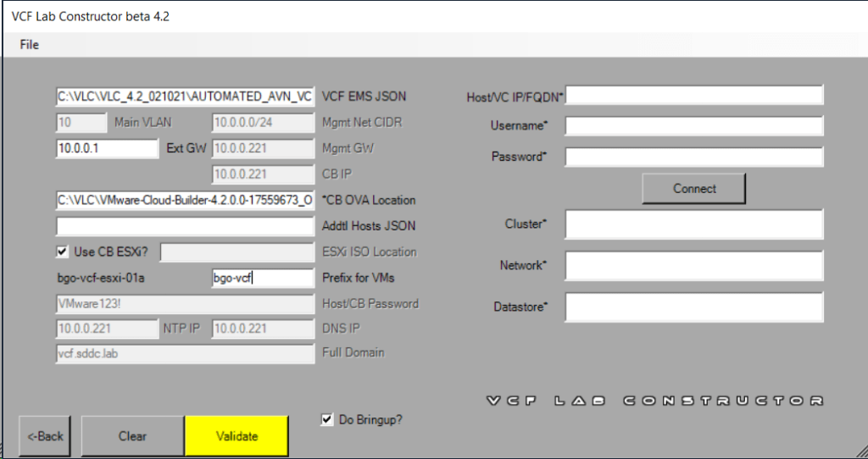Screen dimensions: 868x459
Task: Click the Network selection box
Action: (x=694, y=266)
